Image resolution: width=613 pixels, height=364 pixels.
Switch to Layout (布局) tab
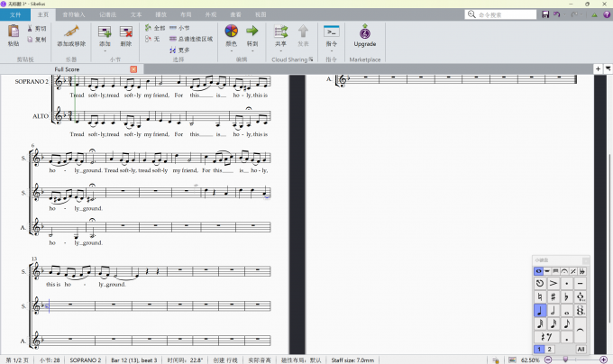(x=186, y=14)
